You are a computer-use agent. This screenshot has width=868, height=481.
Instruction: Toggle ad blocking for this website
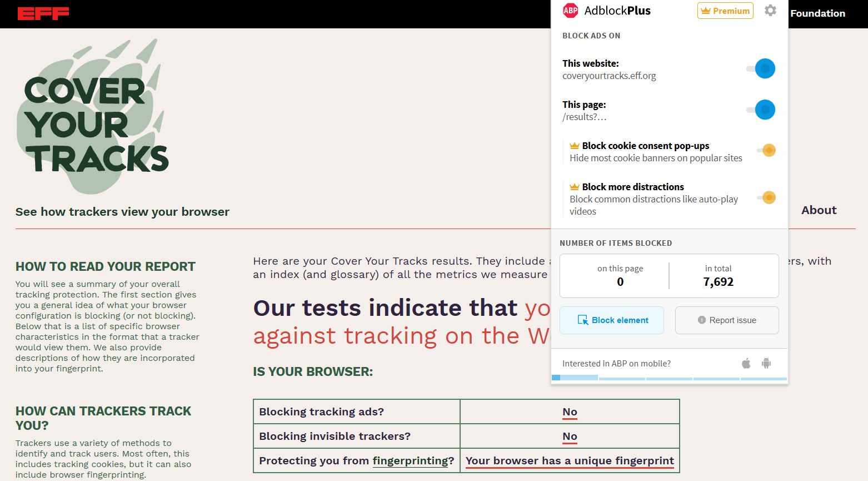[x=761, y=68]
